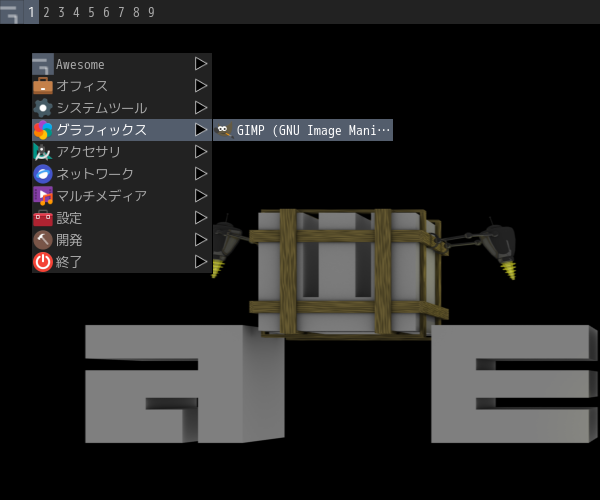This screenshot has height=500, width=600.
Task: Click the film and music icon beside マルチメディア
Action: [43, 196]
